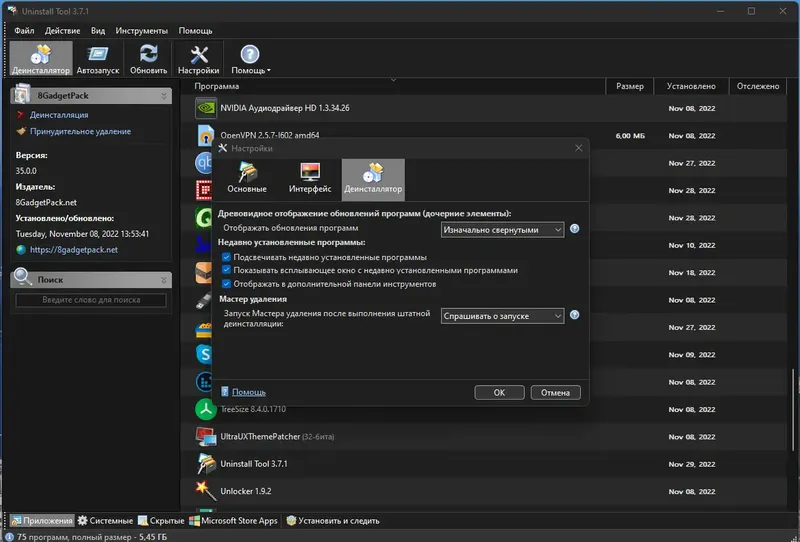
Task: Toggle Отображать в дополнительной панели инструментов checkbox
Action: 227,283
